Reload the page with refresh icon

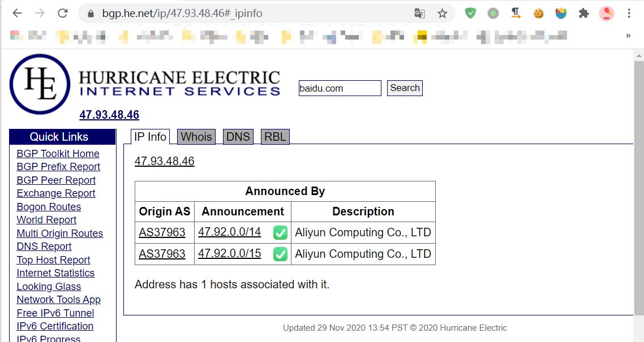coord(62,13)
